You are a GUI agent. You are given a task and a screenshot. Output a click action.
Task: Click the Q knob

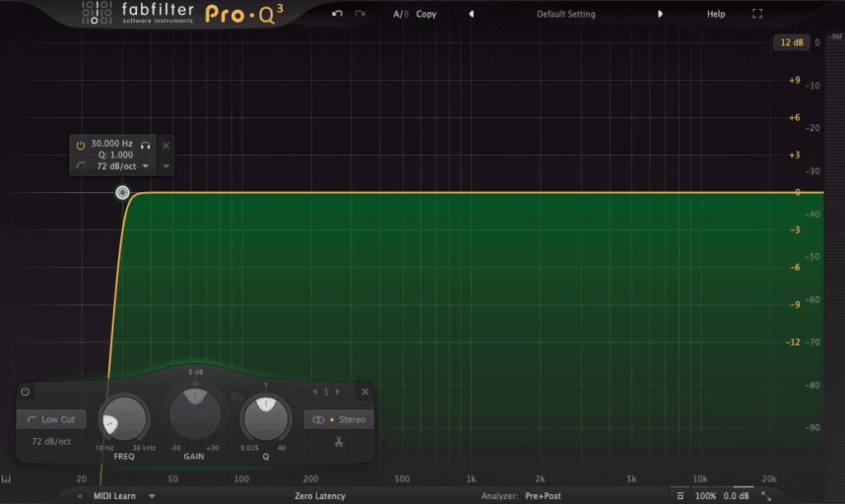point(266,418)
